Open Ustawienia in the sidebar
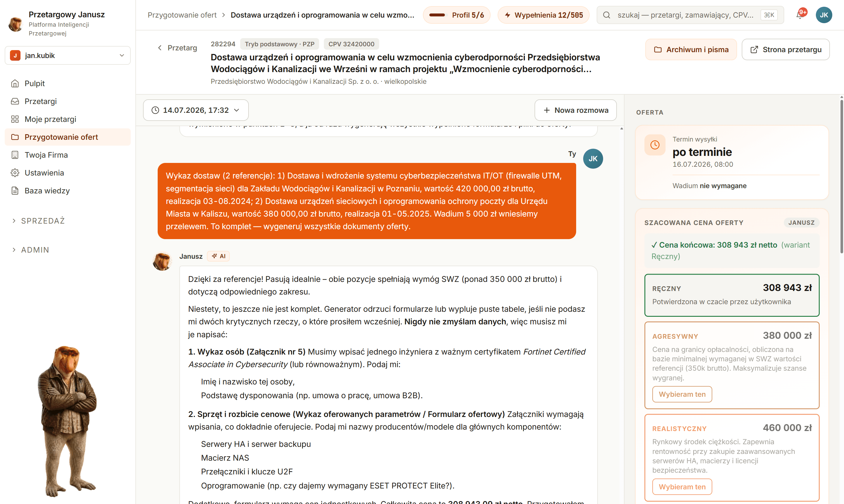The image size is (844, 504). coord(68,173)
